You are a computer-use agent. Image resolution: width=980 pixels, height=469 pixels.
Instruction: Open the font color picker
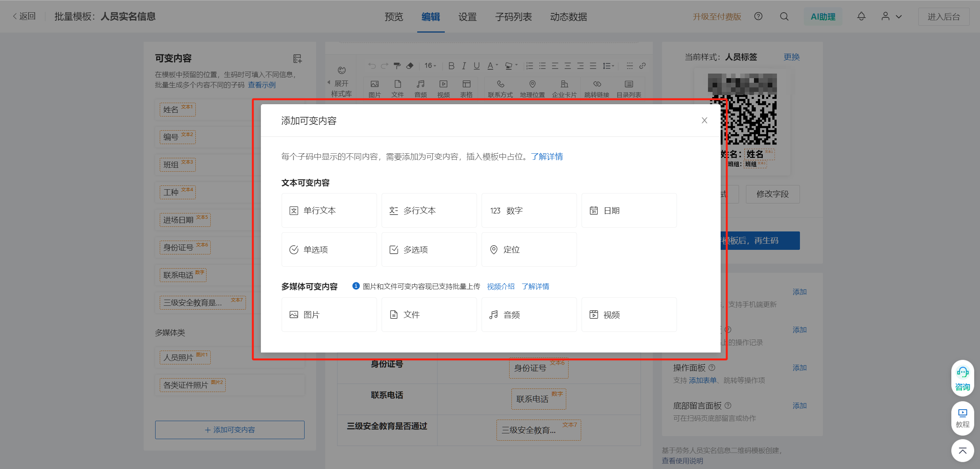[x=492, y=66]
